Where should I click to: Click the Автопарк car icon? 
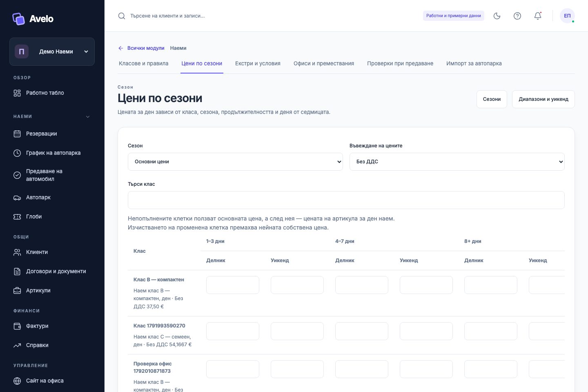(17, 198)
